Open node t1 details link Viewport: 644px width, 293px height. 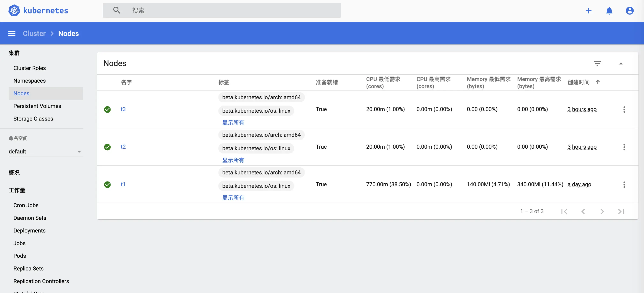point(123,184)
